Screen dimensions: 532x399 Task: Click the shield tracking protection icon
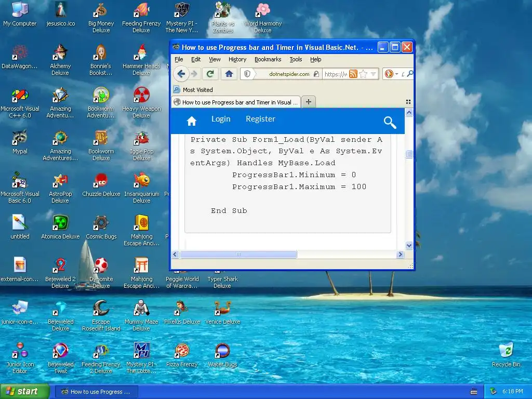point(247,74)
